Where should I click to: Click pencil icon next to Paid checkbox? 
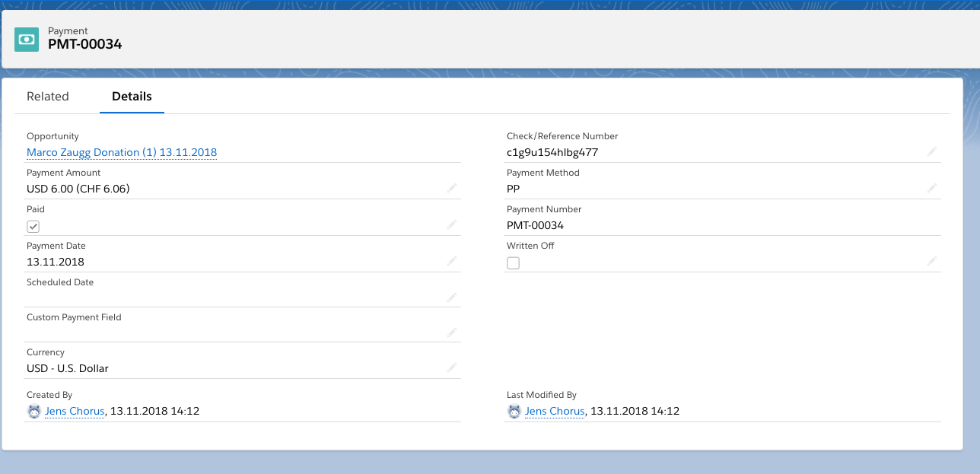coord(452,224)
